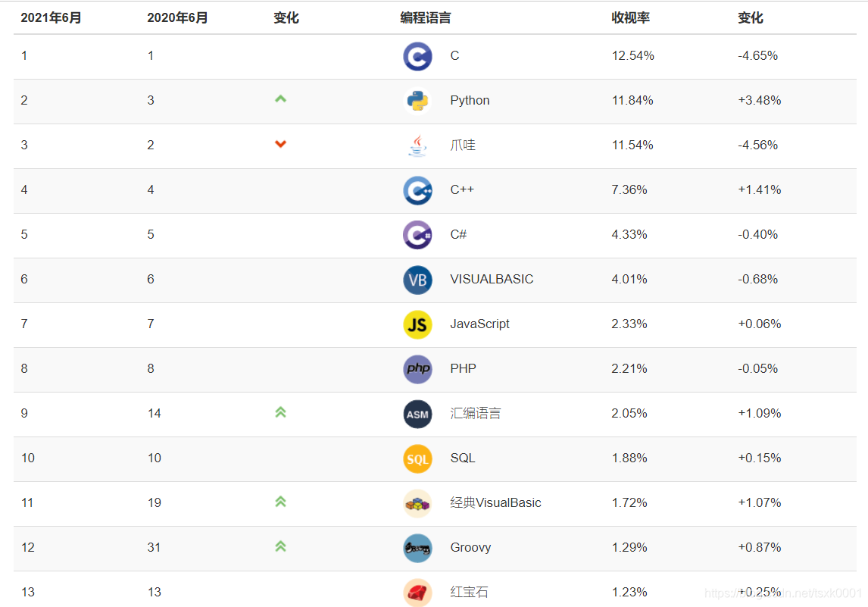
Task: Click the +3.48% change value
Action: 759,101
